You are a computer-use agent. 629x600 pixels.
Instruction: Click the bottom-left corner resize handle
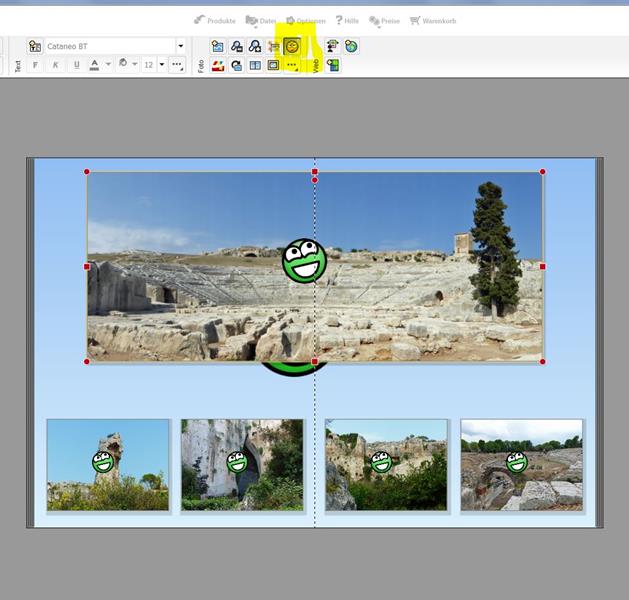coord(87,362)
